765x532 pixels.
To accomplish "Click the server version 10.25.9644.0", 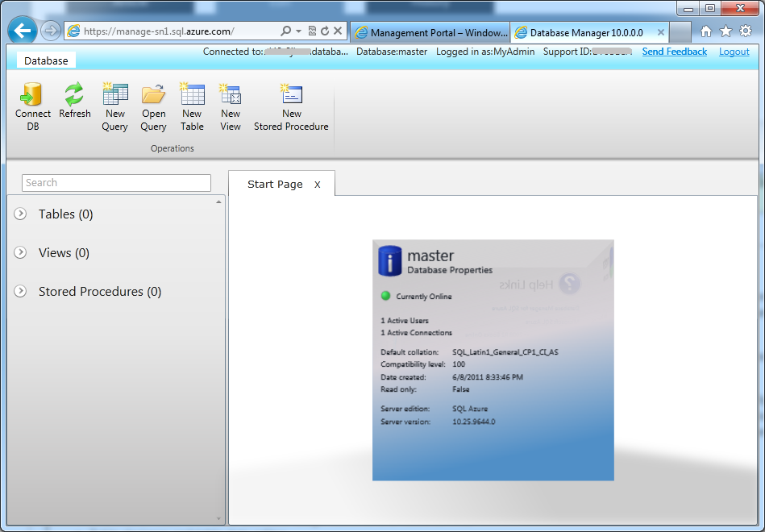I will click(x=474, y=422).
